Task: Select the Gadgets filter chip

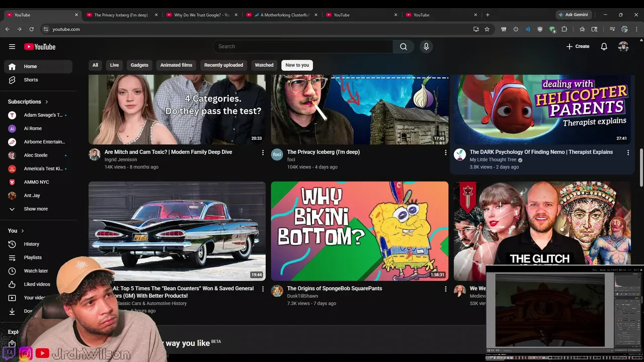Action: pos(139,65)
